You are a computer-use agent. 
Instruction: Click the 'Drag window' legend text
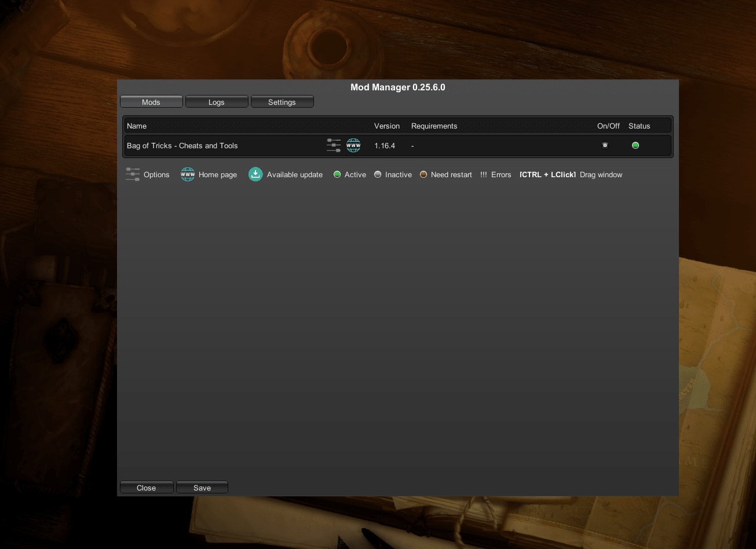coord(601,174)
